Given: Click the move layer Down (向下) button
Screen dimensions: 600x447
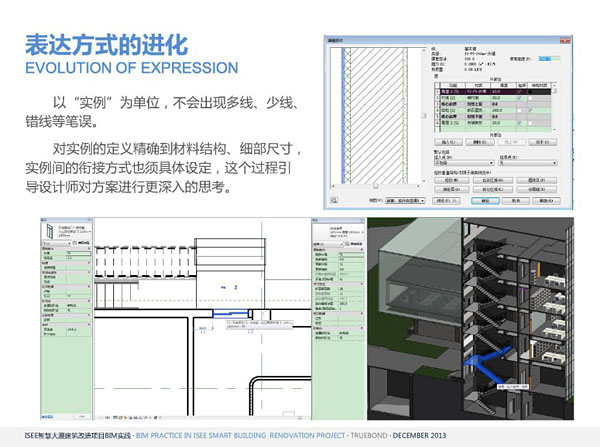Looking at the screenshot, I should click(543, 142).
